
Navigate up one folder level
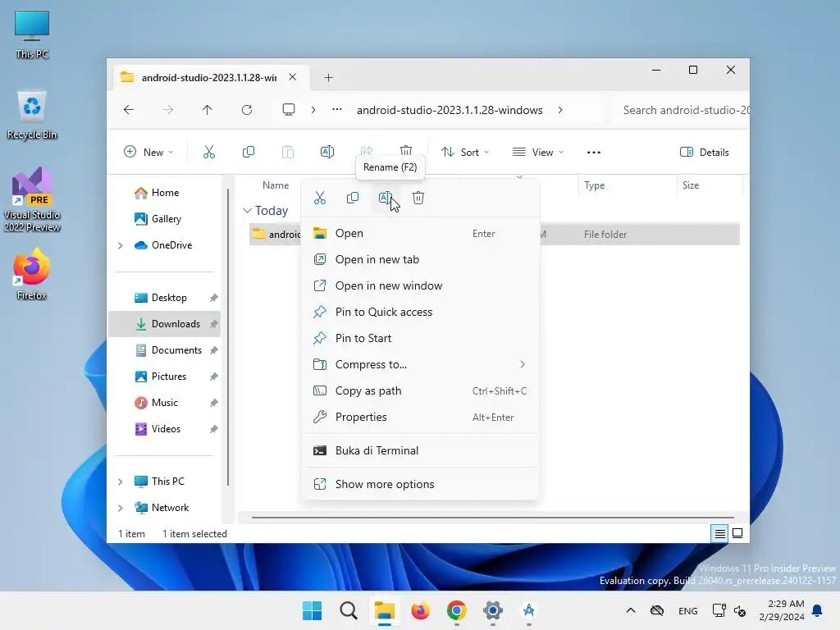(208, 110)
